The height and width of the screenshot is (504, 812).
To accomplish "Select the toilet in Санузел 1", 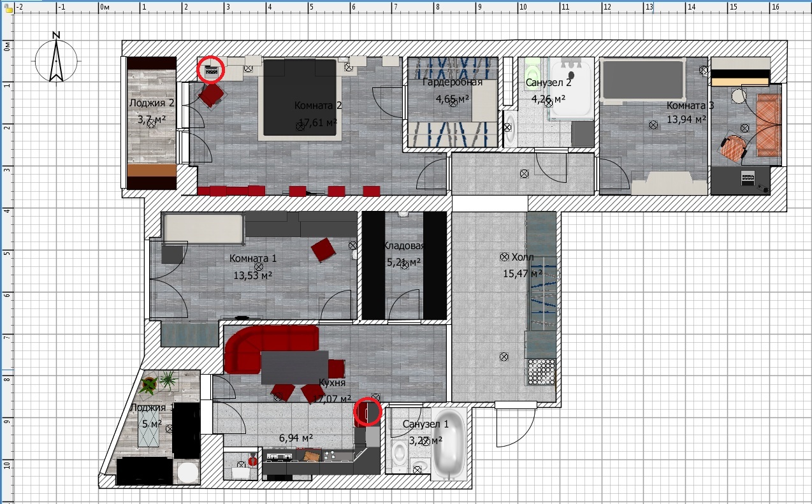I will (401, 453).
